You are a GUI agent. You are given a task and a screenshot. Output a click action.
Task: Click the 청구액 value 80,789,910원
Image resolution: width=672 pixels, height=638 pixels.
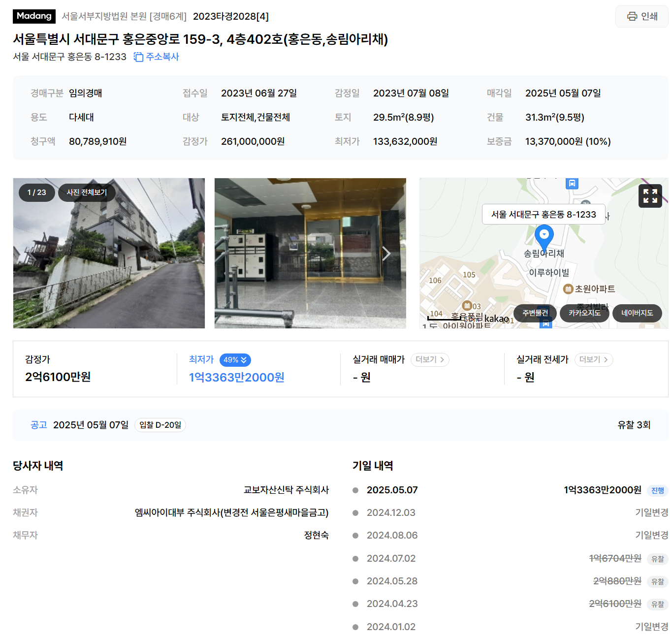(x=97, y=141)
